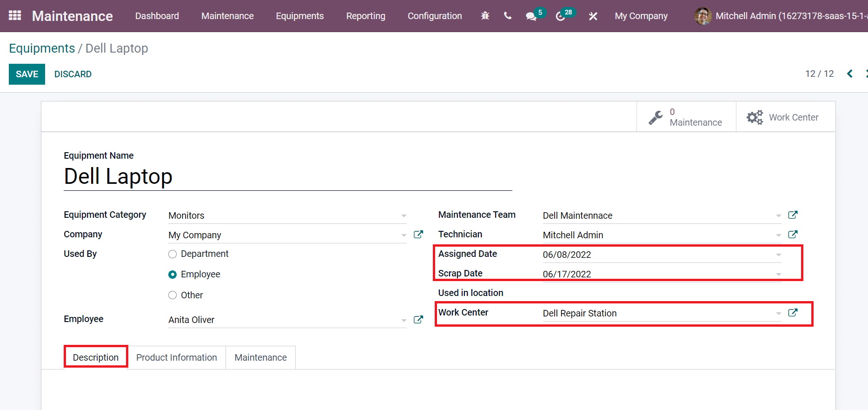The width and height of the screenshot is (868, 410).
Task: Switch to the Maintenance notebook tab
Action: pos(261,357)
